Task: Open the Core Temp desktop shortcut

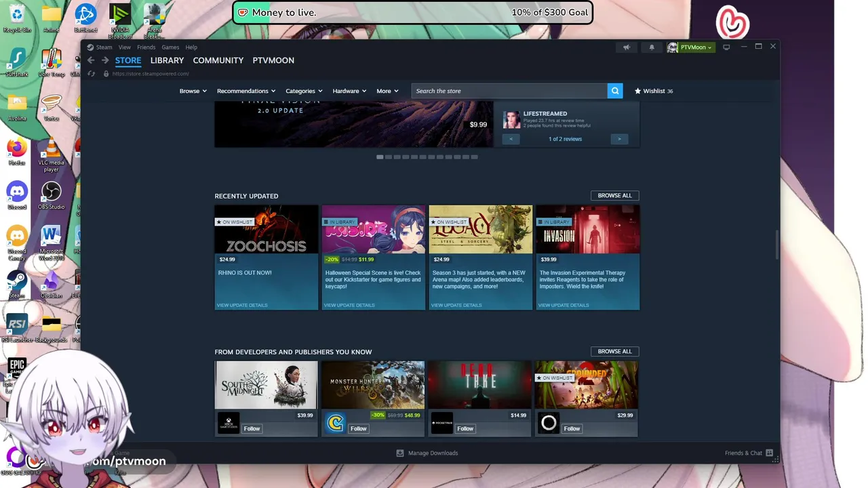Action: pos(51,62)
